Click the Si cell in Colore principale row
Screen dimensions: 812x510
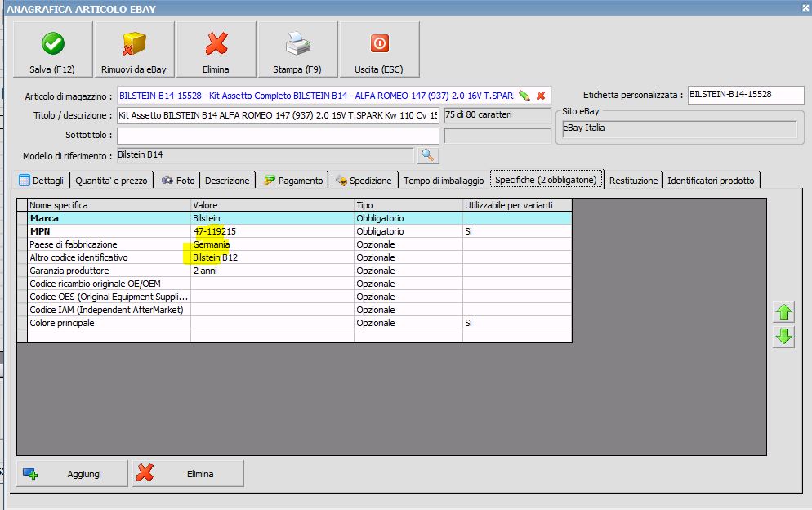click(517, 323)
